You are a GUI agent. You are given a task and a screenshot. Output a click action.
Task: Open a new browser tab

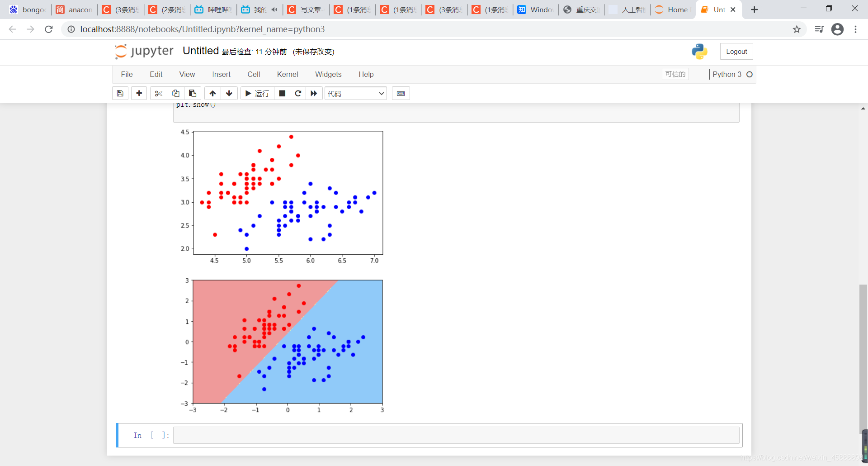tap(754, 10)
